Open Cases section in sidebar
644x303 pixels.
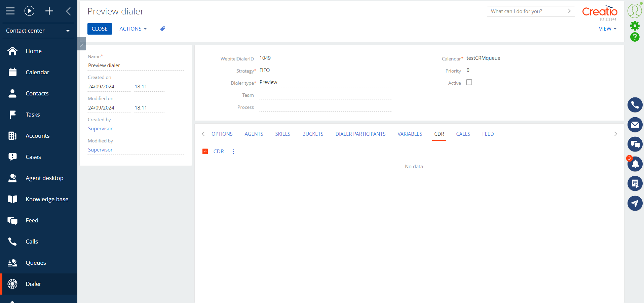38,157
